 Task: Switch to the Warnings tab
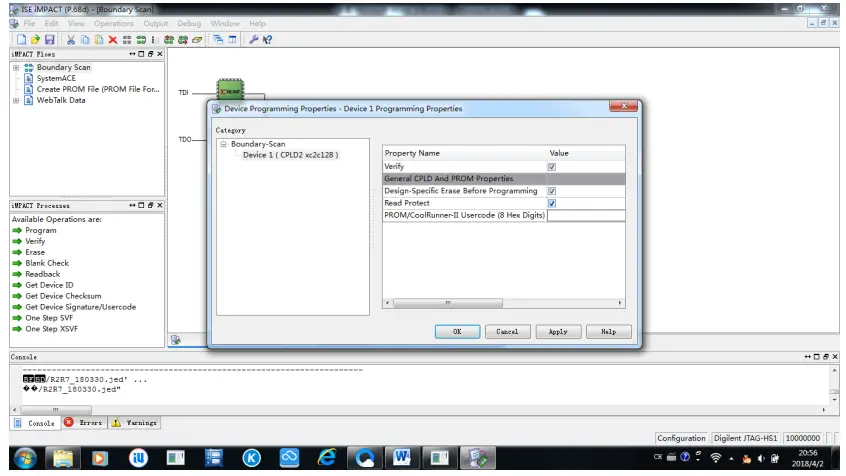point(134,423)
